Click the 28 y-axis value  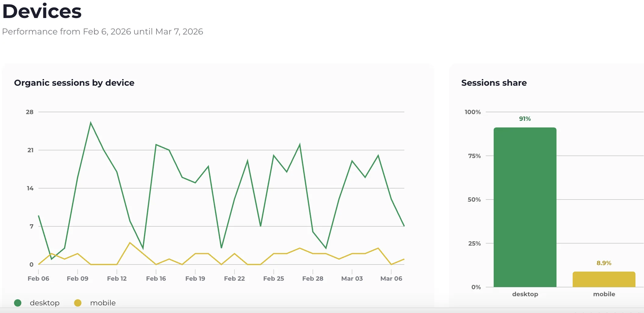30,112
